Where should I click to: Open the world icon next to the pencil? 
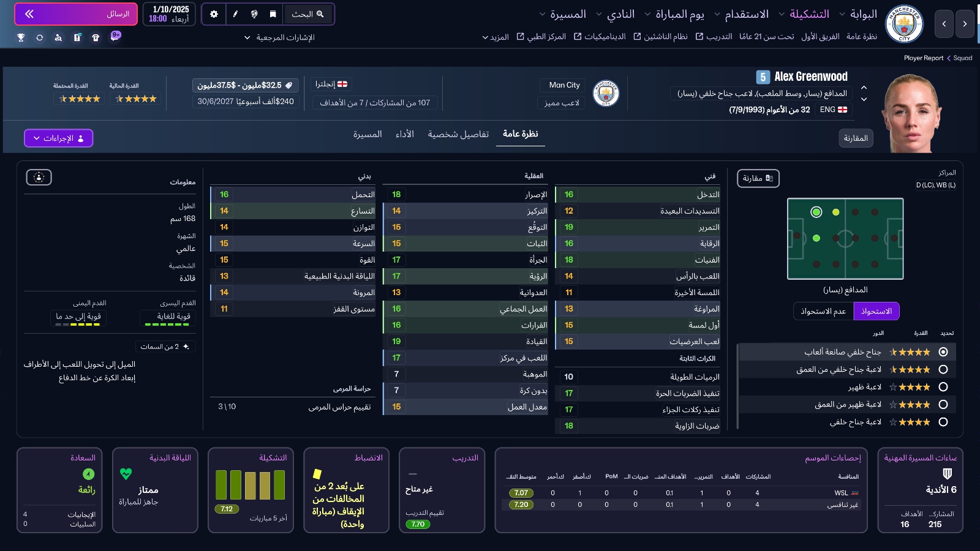[x=254, y=14]
